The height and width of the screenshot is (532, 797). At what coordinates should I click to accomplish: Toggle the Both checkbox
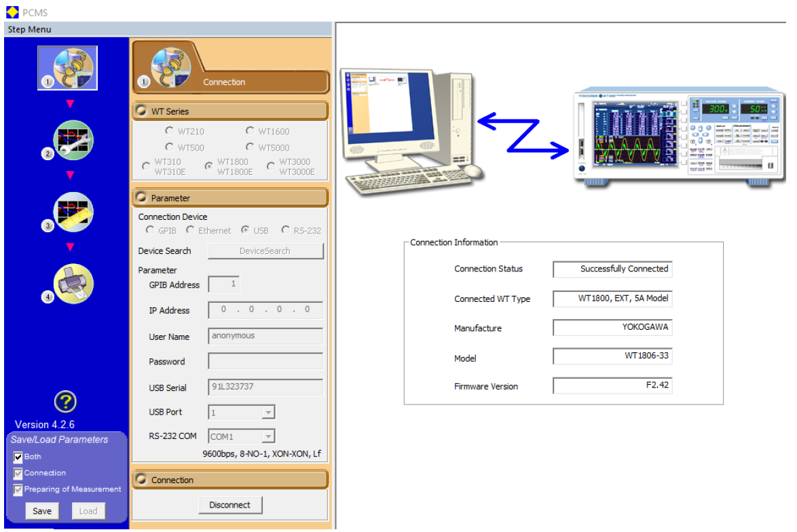pyautogui.click(x=18, y=457)
